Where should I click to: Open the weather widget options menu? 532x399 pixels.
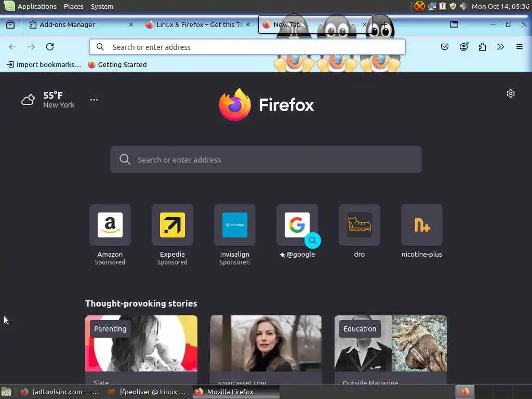(x=94, y=100)
